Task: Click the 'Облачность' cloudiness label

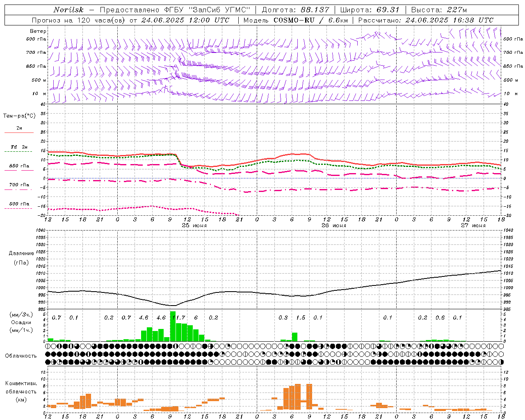Action: (21, 356)
